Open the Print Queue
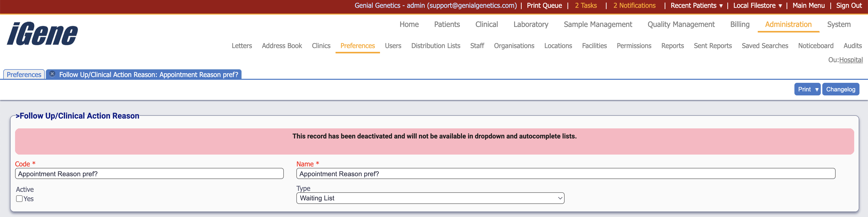 [x=544, y=6]
